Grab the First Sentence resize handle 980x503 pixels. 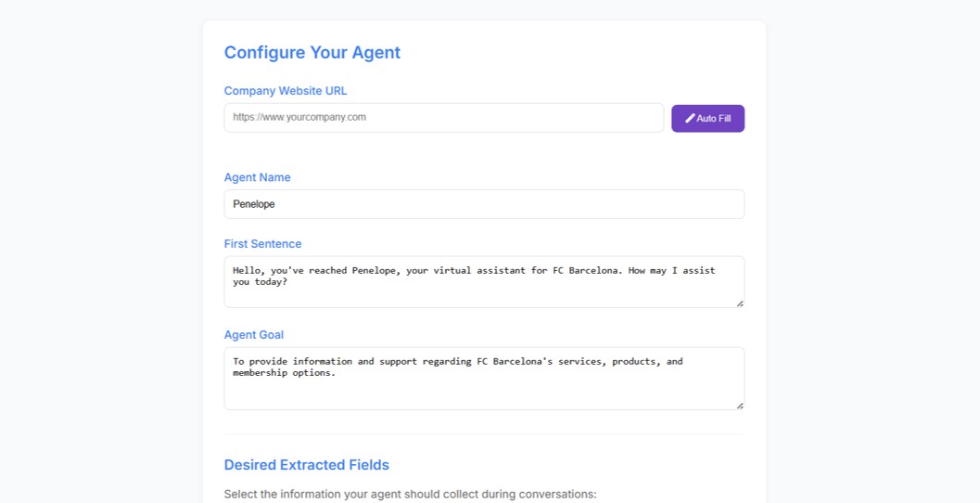740,303
